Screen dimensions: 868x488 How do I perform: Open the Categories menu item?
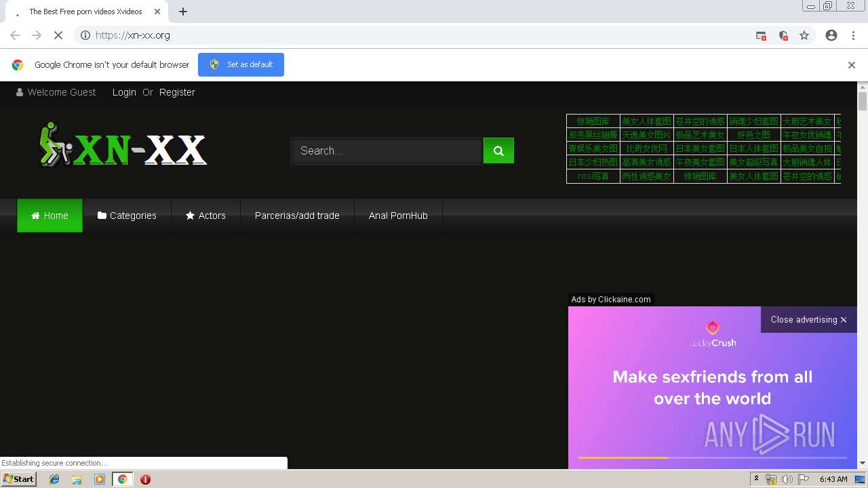tap(127, 216)
